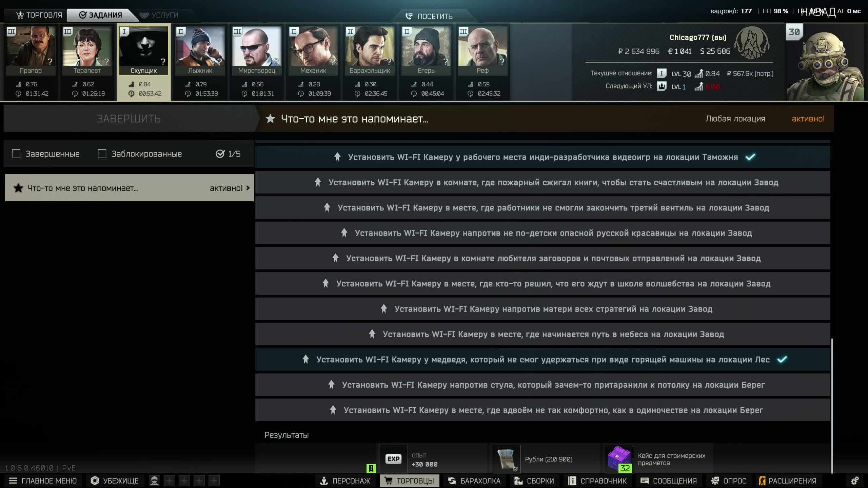Image resolution: width=868 pixels, height=488 pixels.
Task: Click the 1/5 quest counter icon
Action: tap(220, 154)
